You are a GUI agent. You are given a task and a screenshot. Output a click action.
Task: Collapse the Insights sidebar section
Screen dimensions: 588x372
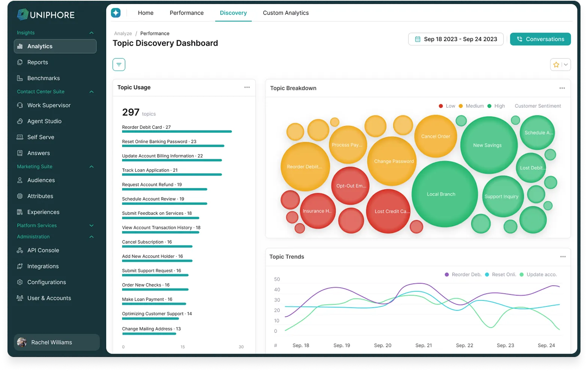click(x=91, y=33)
